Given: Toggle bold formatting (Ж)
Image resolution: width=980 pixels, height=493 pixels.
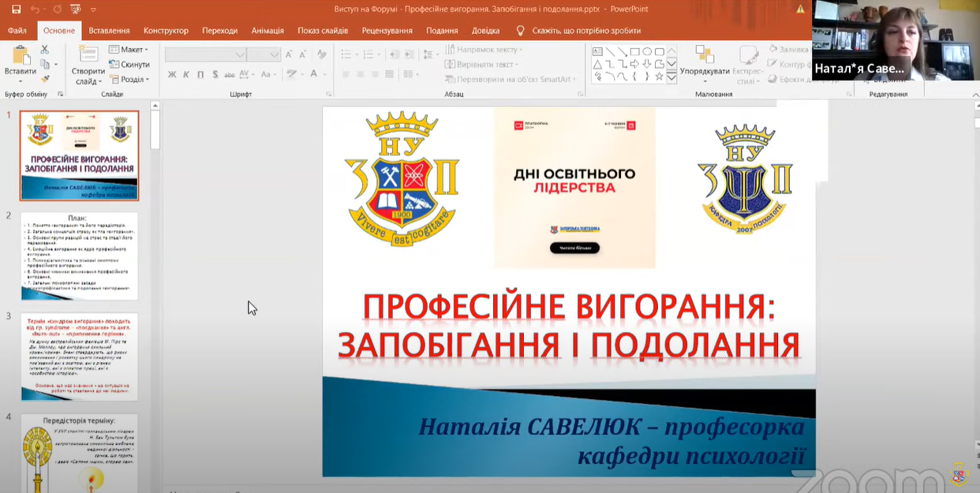Looking at the screenshot, I should point(172,75).
